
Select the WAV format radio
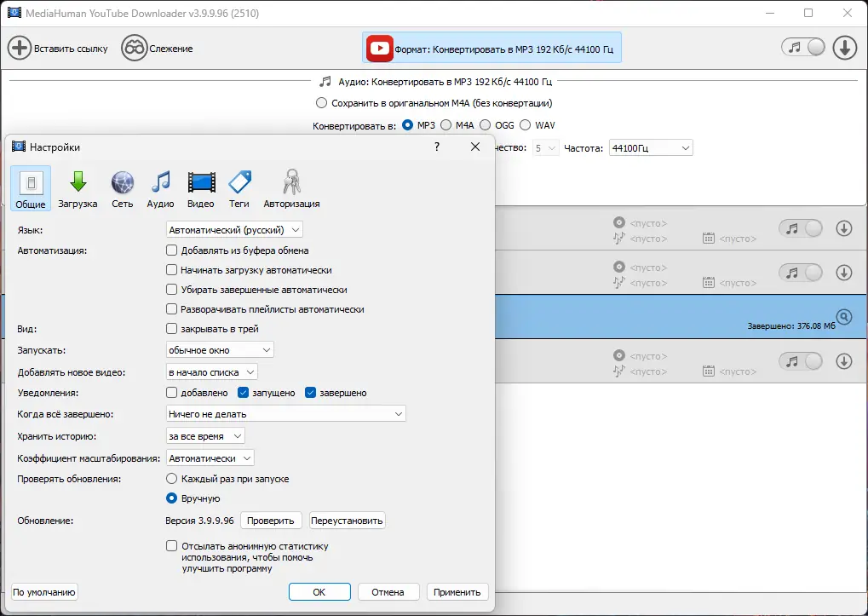[x=526, y=125]
